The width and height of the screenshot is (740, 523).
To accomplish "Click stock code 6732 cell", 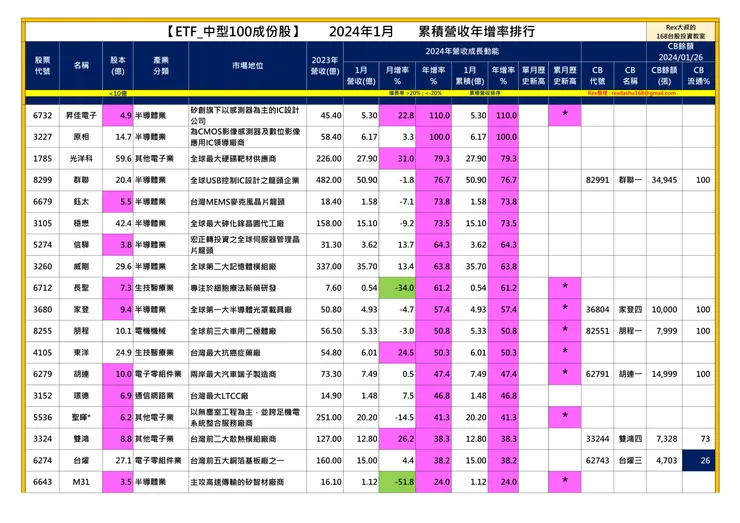I will click(42, 115).
